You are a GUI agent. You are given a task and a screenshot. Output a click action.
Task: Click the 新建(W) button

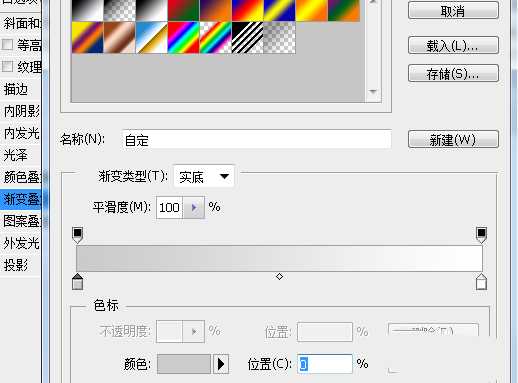[x=453, y=139]
